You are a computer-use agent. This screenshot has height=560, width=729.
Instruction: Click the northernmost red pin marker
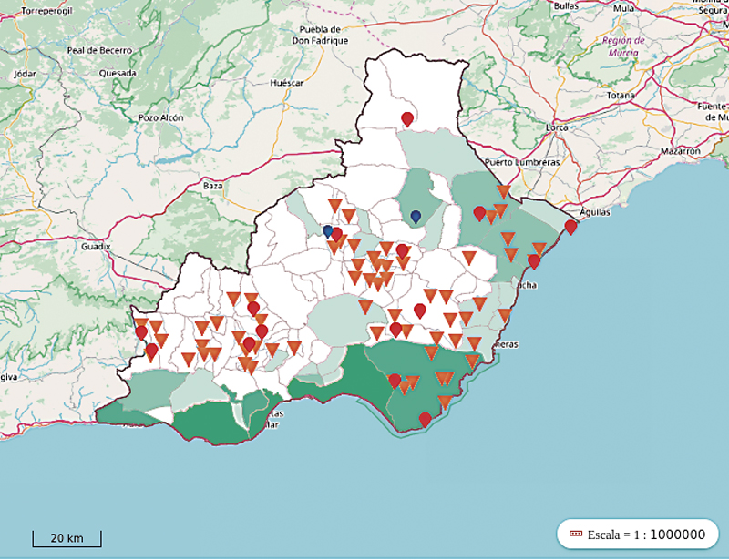[x=407, y=118]
